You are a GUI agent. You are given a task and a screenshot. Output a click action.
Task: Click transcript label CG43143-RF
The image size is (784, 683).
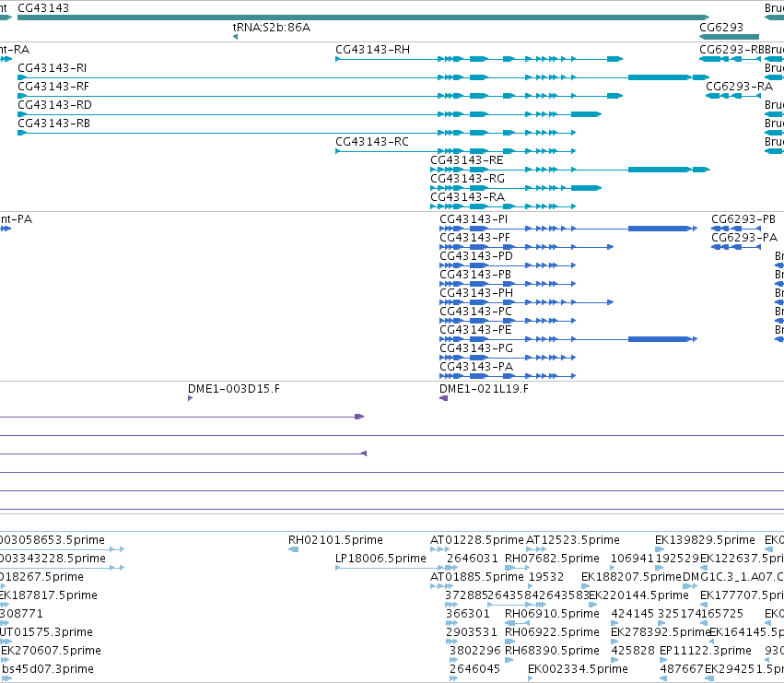coord(53,87)
